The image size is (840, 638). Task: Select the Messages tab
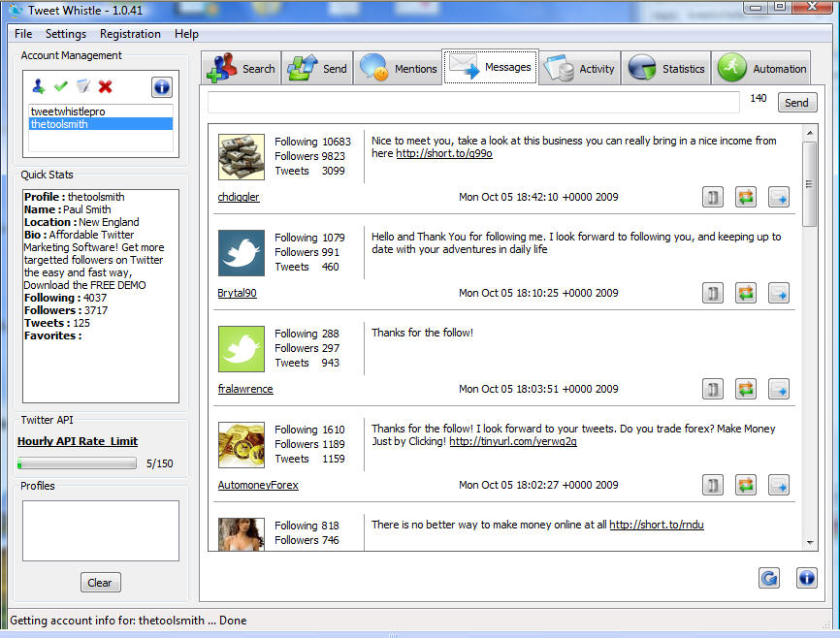(490, 67)
